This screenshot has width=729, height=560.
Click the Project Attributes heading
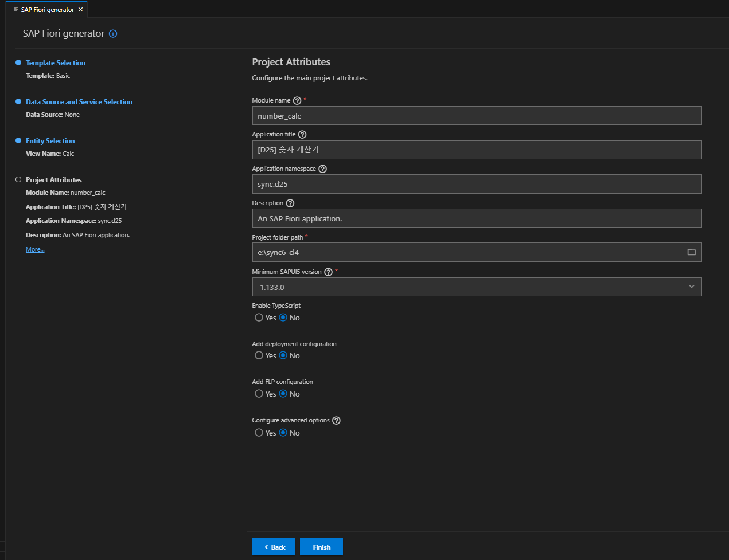tap(291, 62)
